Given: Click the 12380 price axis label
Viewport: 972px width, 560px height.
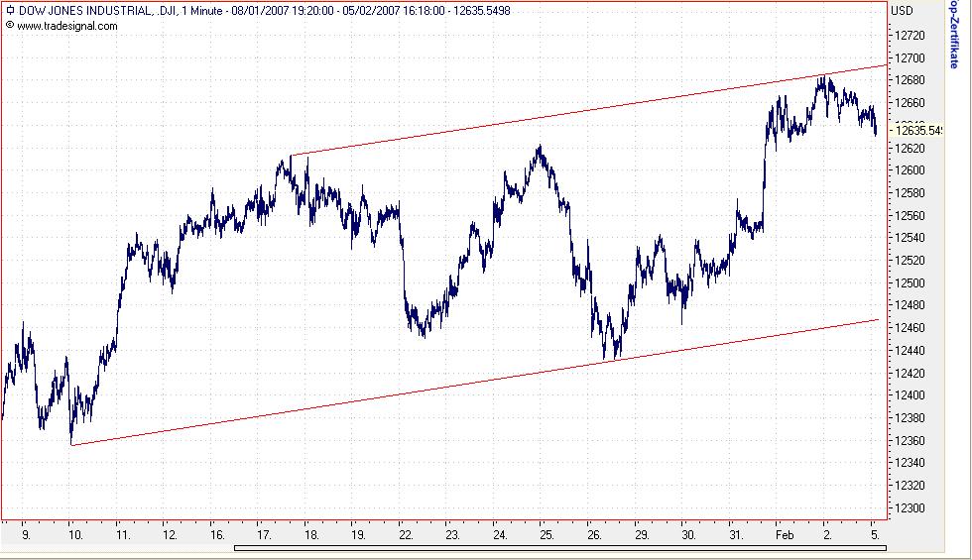Looking at the screenshot, I should [911, 418].
